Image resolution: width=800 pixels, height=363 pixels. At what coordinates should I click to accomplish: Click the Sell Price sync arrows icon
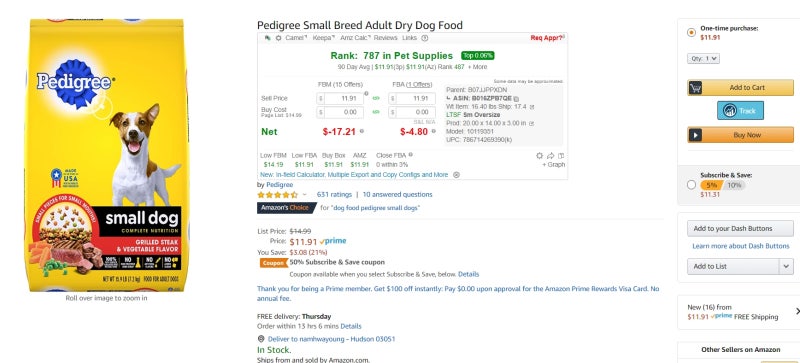tap(377, 98)
